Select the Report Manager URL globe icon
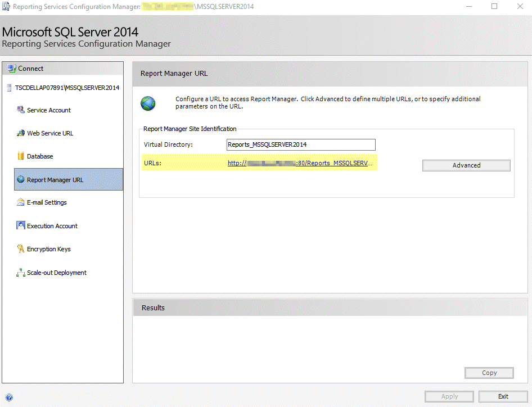532x407 pixels. click(x=21, y=179)
